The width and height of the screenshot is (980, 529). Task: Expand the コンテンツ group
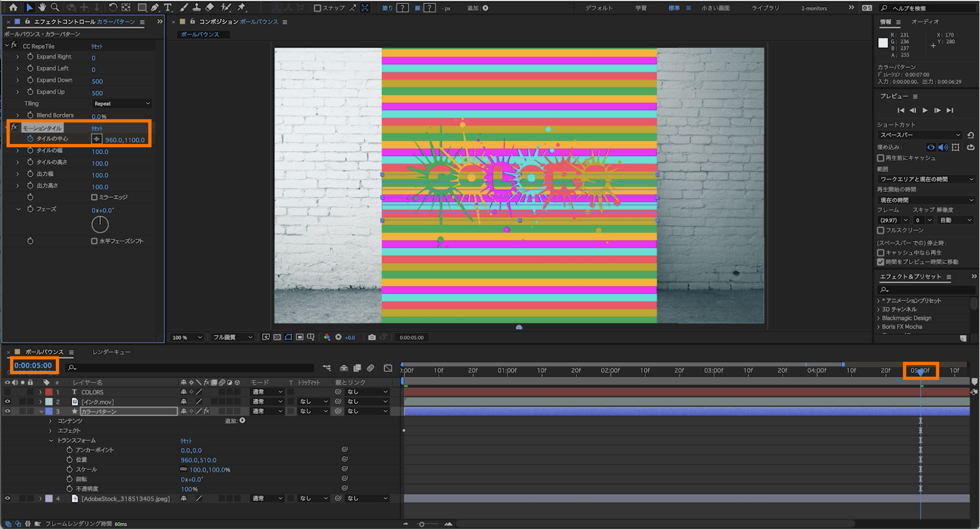coord(51,421)
